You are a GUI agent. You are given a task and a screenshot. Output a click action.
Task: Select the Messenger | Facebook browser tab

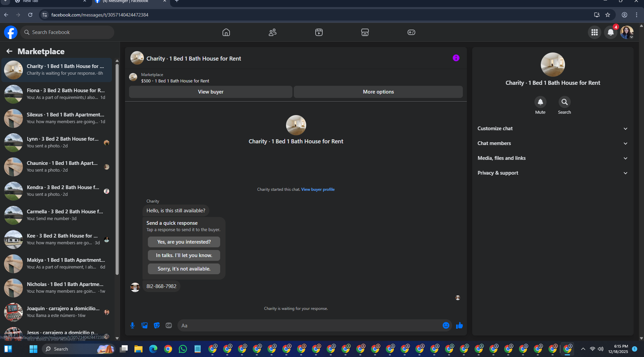pos(130,1)
